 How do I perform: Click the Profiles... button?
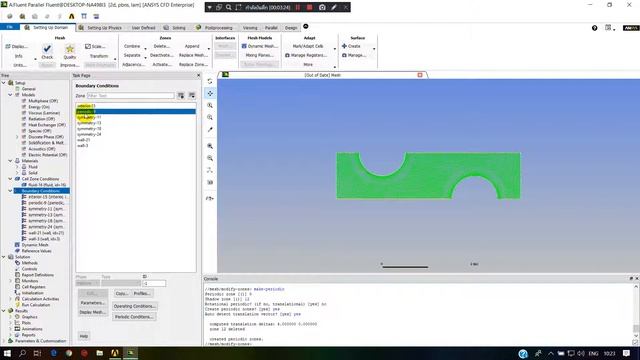142,293
